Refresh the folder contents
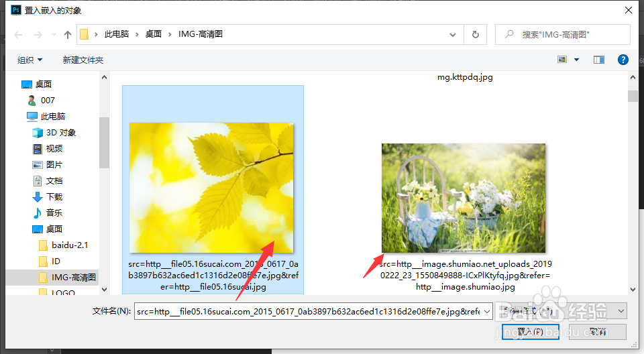Viewport: 644px width, 354px height. pos(475,34)
